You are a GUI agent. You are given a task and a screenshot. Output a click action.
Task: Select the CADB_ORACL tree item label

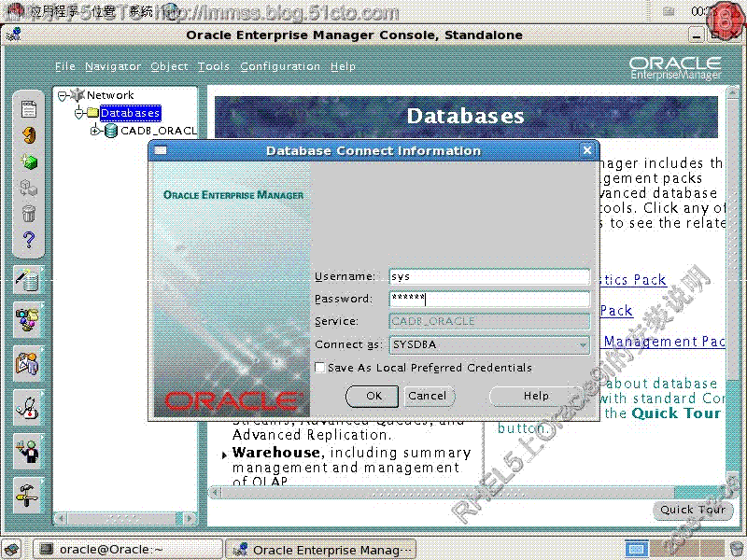click(159, 131)
